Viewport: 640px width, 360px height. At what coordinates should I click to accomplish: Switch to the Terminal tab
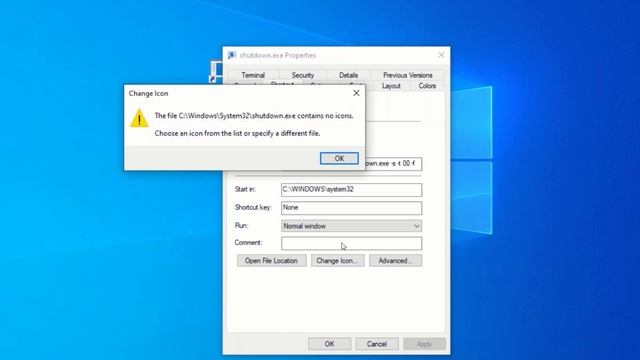253,75
